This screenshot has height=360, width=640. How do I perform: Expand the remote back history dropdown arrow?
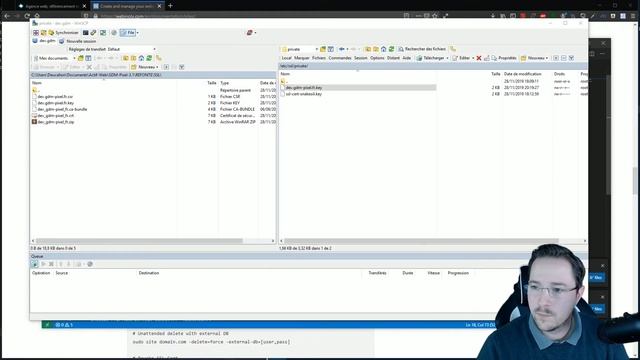347,49
